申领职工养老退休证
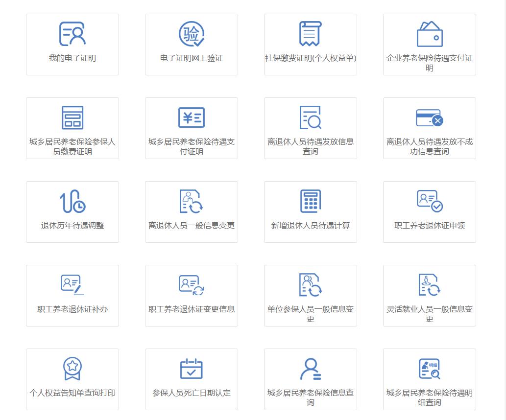This screenshot has height=420, width=506. click(x=429, y=211)
